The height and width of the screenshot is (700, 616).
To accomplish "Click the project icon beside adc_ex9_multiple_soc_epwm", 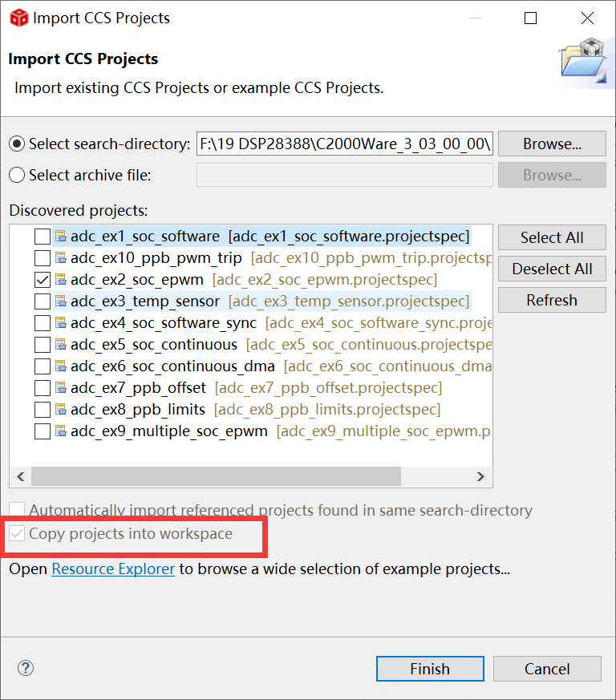I will coord(61,431).
